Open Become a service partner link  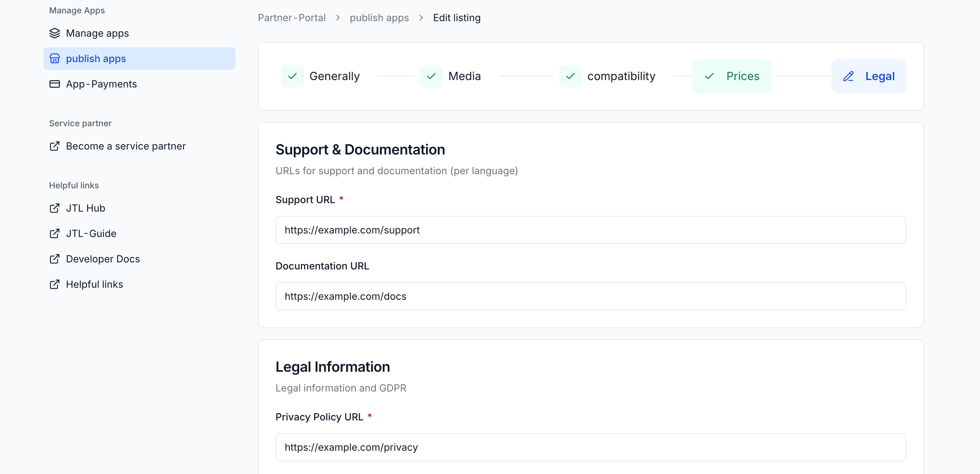pyautogui.click(x=139, y=146)
